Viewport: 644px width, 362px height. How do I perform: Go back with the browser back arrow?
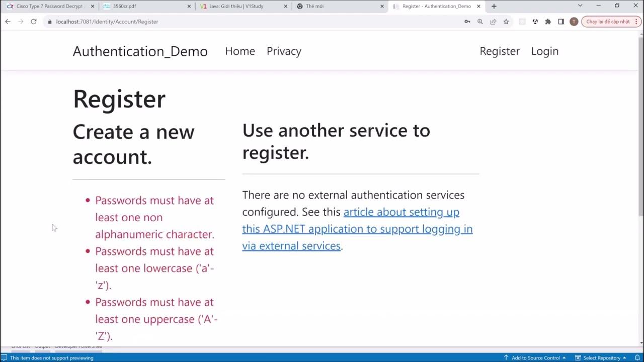8,22
